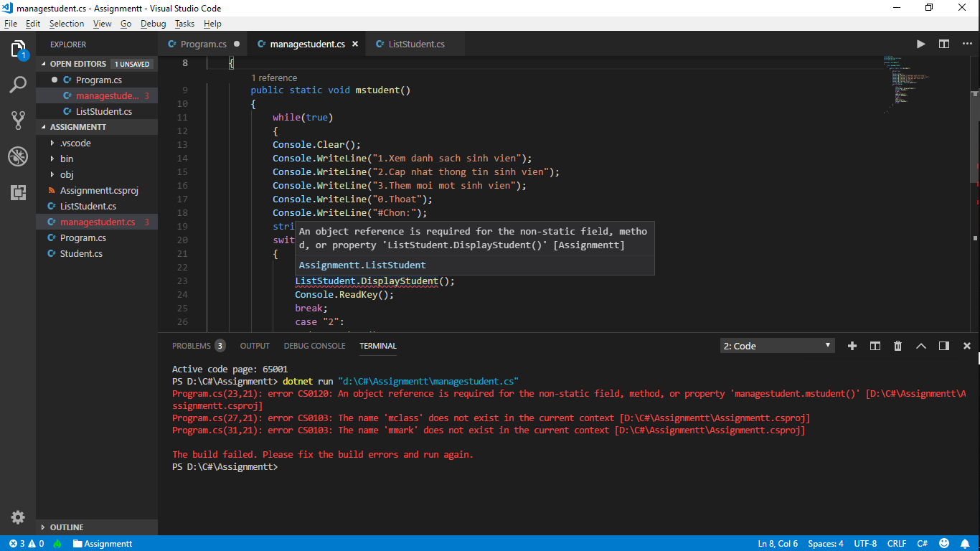Open the Search view in activity bar
The image size is (980, 551).
point(18,85)
